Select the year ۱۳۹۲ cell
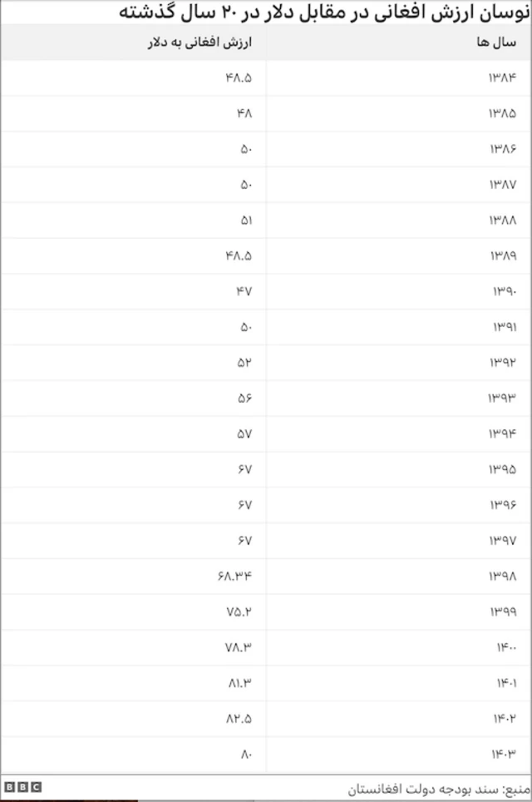Screen dimensions: 532x802 coord(502,363)
